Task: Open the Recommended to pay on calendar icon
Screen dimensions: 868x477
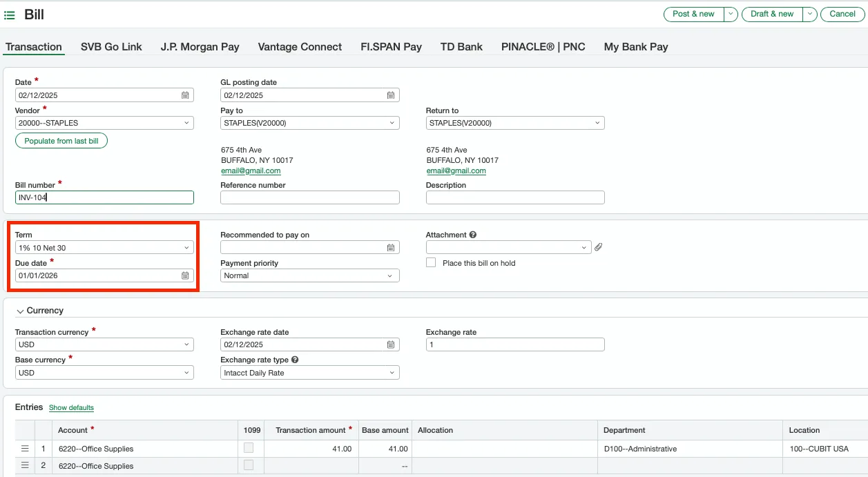Action: point(391,247)
